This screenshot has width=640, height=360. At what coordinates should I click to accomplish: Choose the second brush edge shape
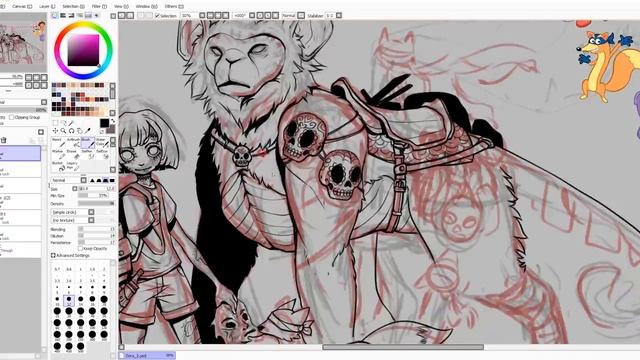[99, 180]
